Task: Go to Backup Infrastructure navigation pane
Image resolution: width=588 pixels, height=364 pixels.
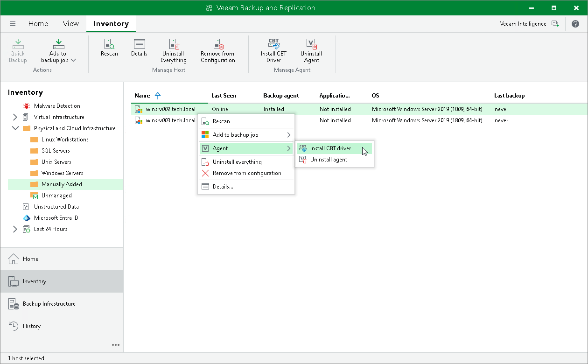Action: pos(62,304)
